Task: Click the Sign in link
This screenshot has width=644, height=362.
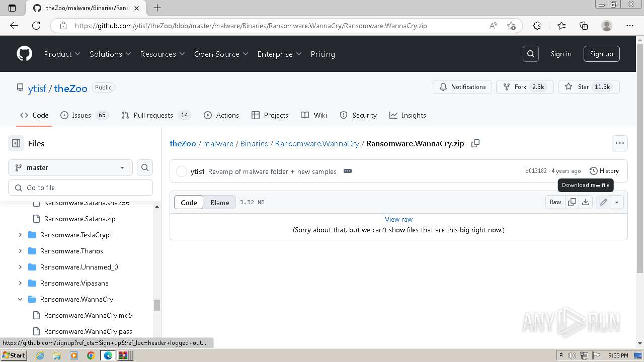Action: [561, 54]
